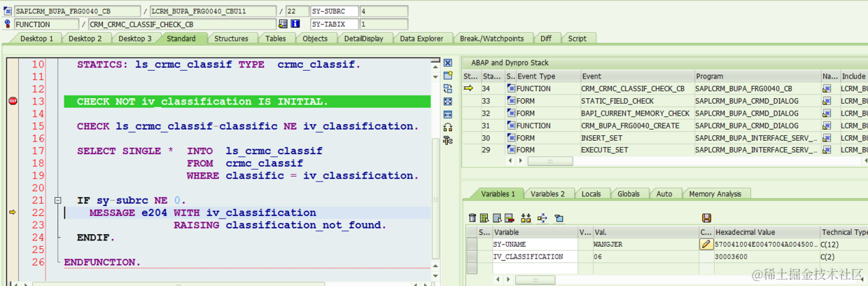Switch to the Locals tab
This screenshot has height=286, width=868.
(x=591, y=193)
